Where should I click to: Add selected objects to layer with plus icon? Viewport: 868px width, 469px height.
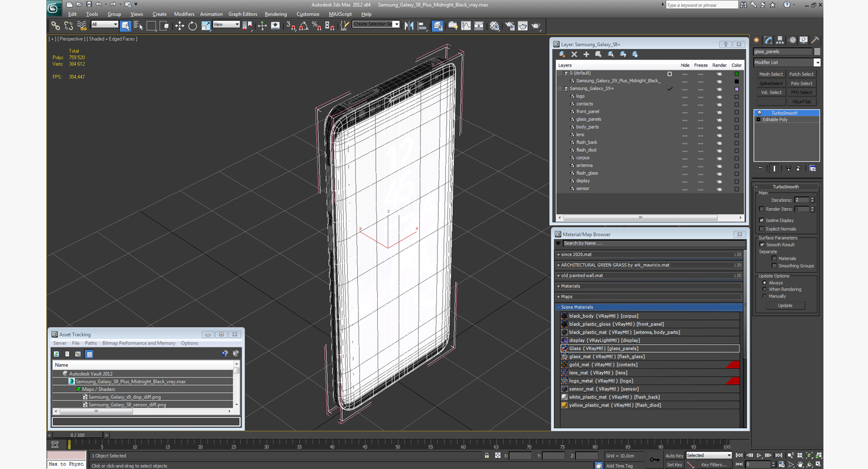[x=586, y=54]
